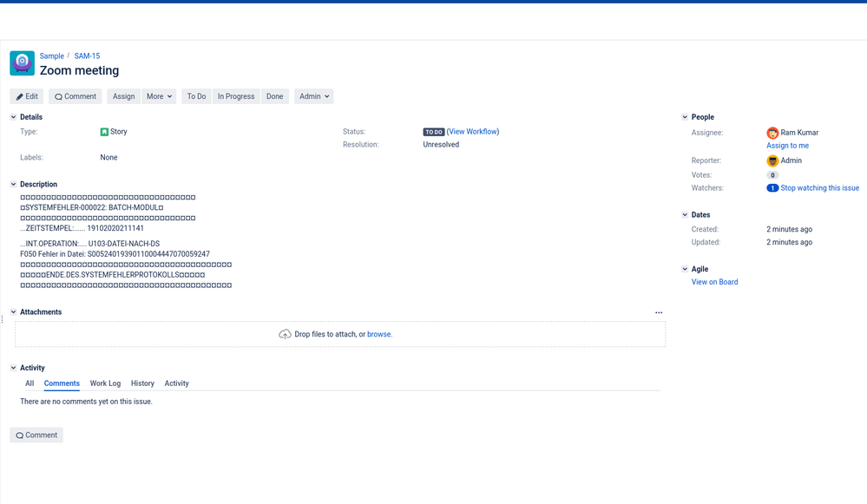867x504 pixels.
Task: Click Stop watching this issue link
Action: 820,188
